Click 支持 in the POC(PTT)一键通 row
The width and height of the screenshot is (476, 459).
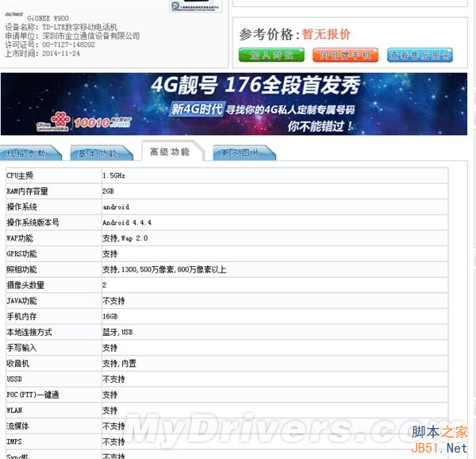[x=109, y=395]
